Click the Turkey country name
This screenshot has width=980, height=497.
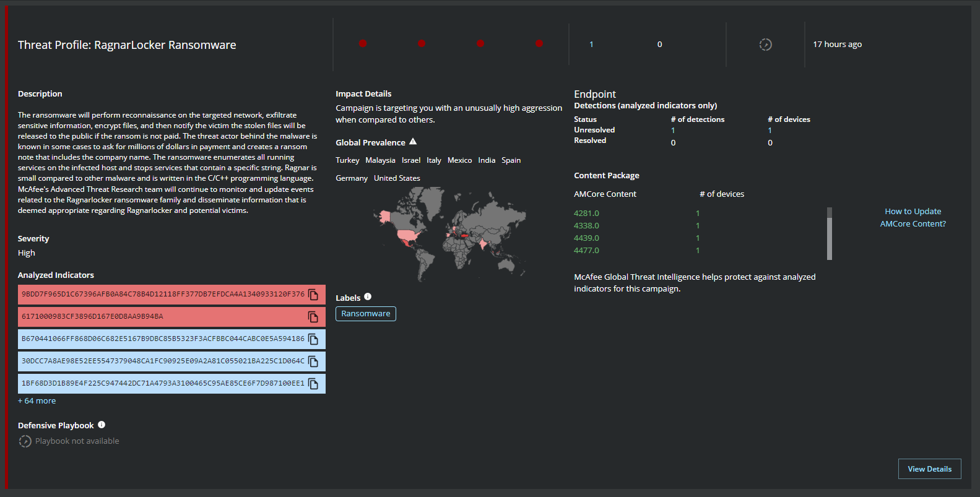[347, 160]
